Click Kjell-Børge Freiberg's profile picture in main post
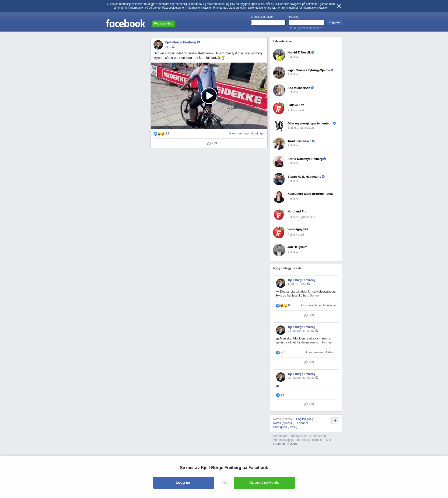 point(158,45)
